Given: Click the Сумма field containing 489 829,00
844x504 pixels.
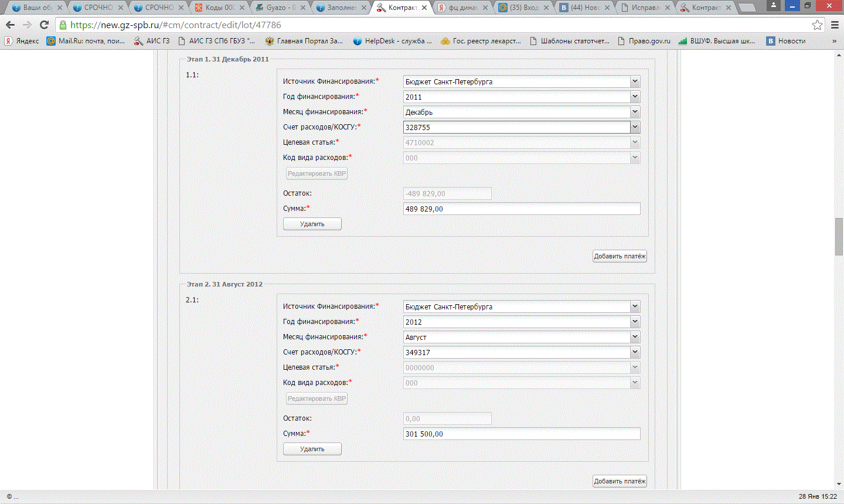Looking at the screenshot, I should (522, 209).
